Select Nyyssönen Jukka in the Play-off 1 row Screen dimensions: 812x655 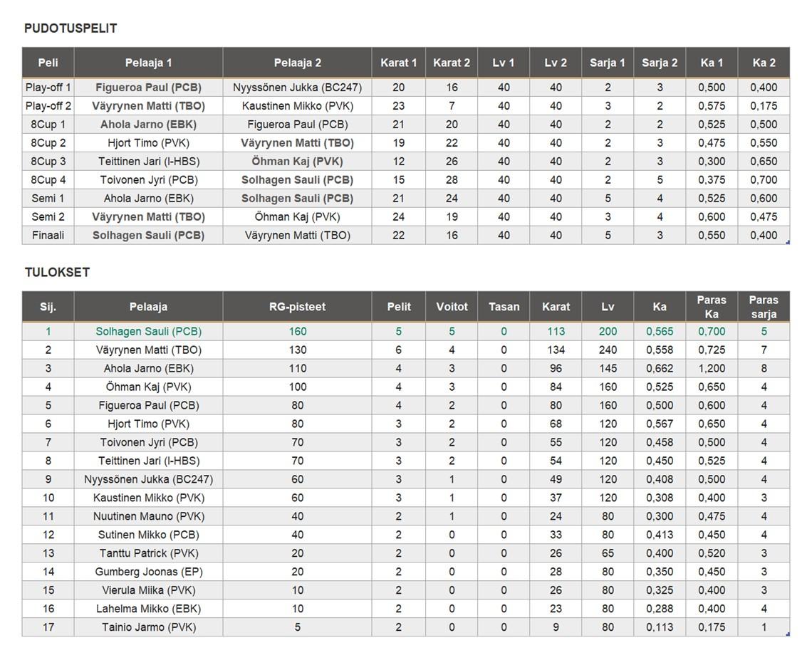click(x=297, y=88)
